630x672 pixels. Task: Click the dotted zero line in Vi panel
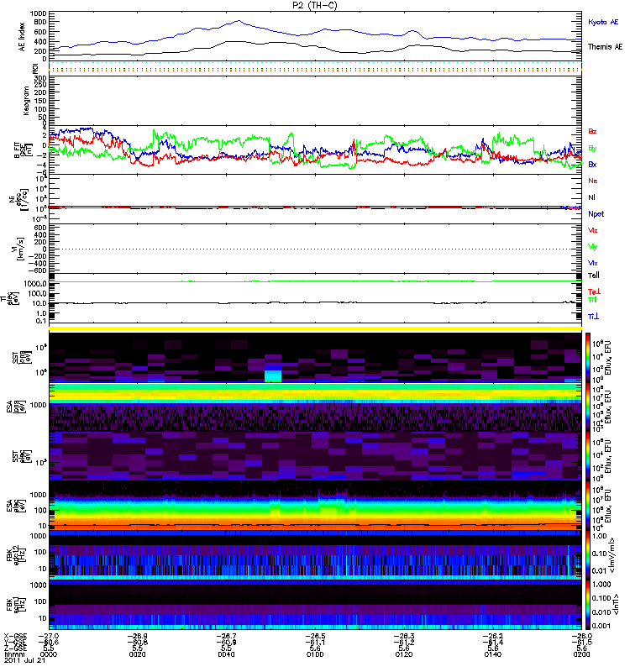[316, 249]
